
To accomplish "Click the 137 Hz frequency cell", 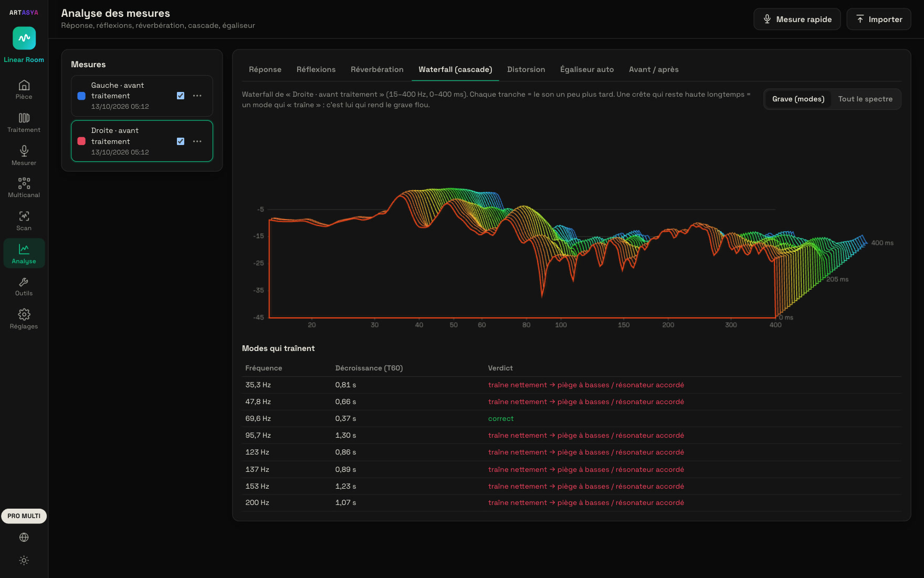I will click(257, 469).
